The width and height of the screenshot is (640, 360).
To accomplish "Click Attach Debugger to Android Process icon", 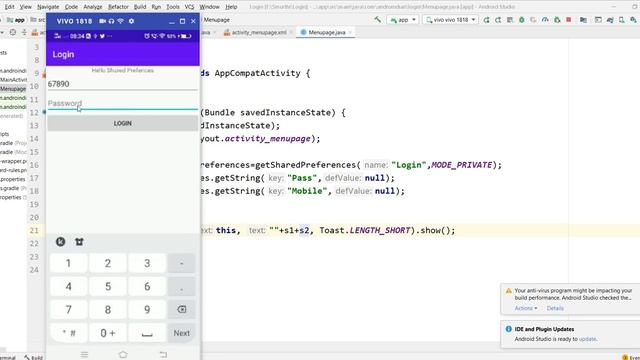I will coord(557,20).
